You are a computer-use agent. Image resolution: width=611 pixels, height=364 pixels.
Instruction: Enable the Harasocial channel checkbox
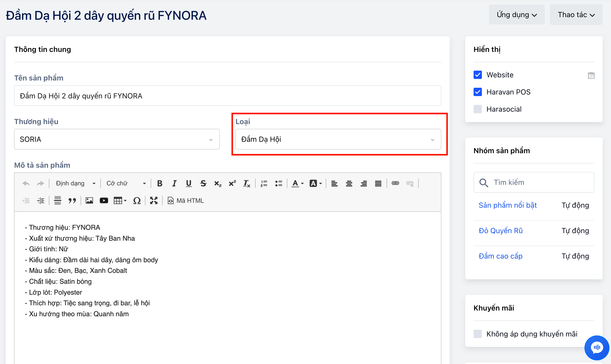(x=478, y=109)
